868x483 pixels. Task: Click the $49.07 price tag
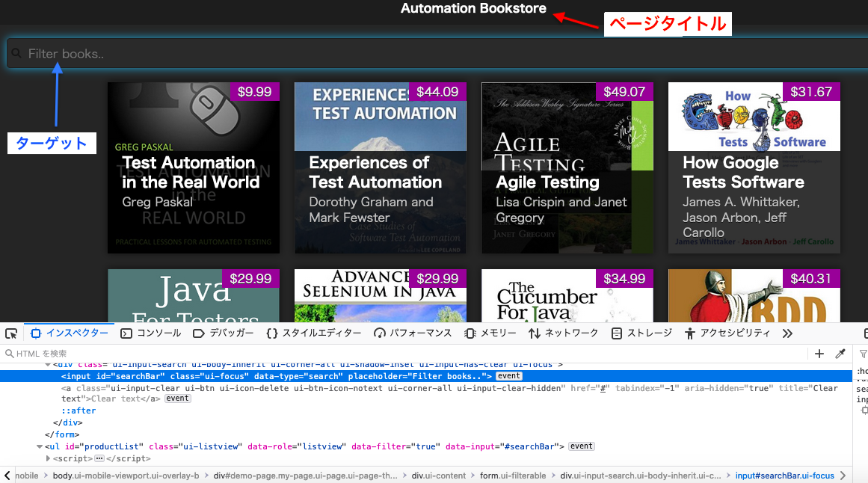(624, 92)
